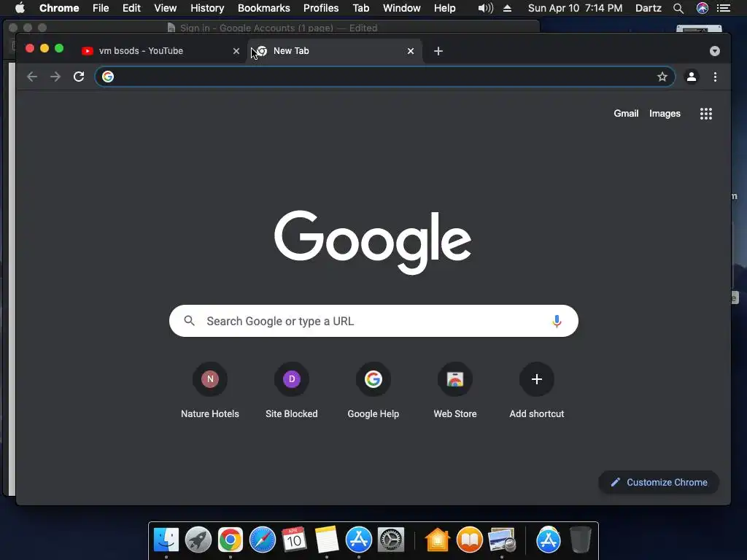Viewport: 747px width, 560px height.
Task: Open the Nature Hotels shortcut
Action: (210, 391)
